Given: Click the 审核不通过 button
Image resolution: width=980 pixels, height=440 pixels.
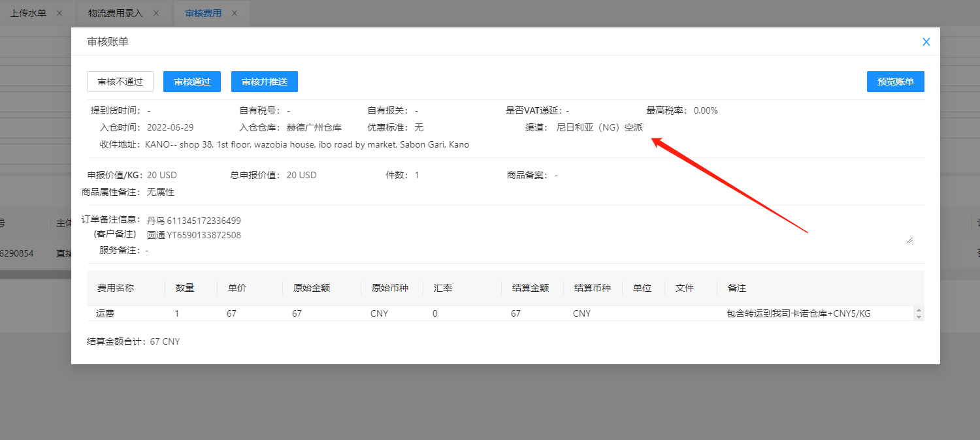Looking at the screenshot, I should tap(120, 82).
